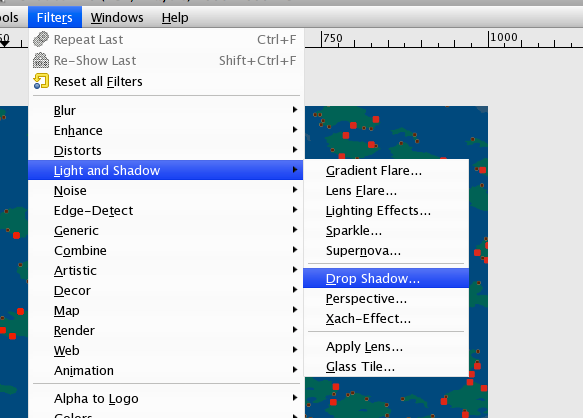Open the Animation submenu
This screenshot has width=583, height=418.
166,370
